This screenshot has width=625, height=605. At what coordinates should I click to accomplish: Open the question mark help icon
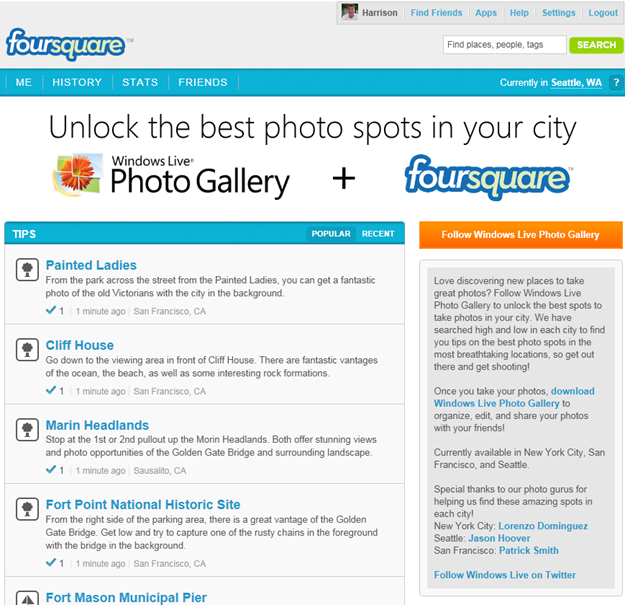pos(616,82)
